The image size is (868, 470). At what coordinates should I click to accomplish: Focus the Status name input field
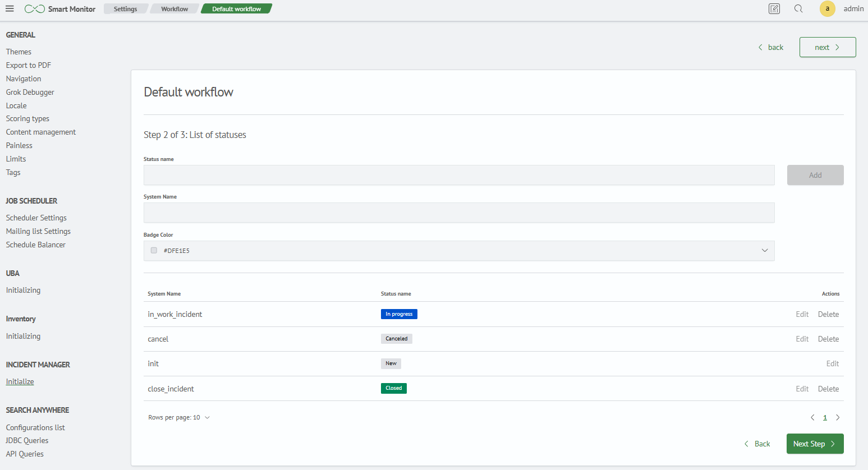(459, 175)
